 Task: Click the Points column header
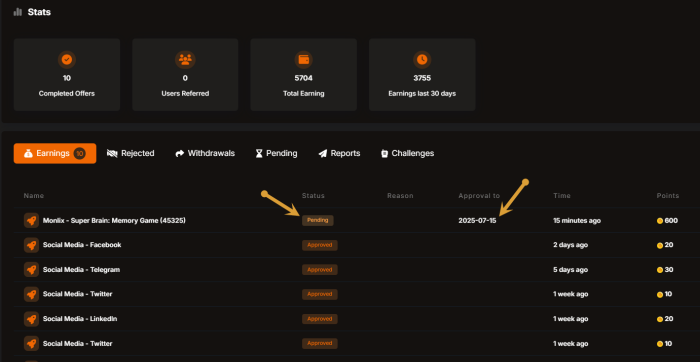pos(667,196)
